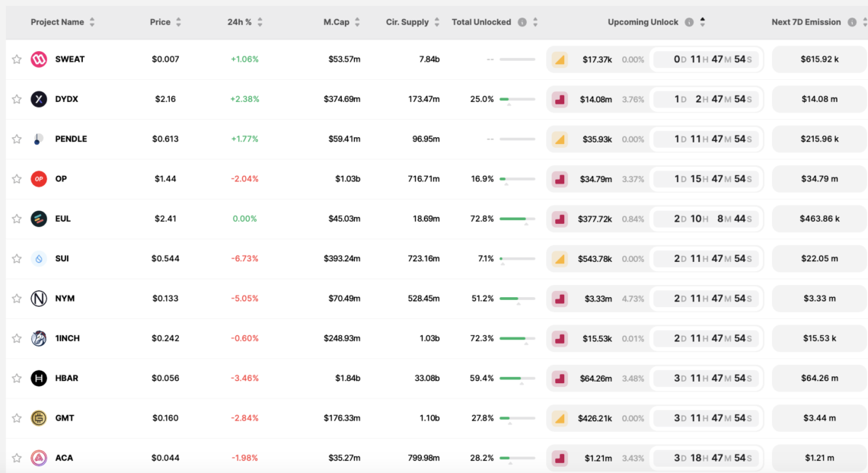Screen dimensions: 868x473
Task: Favorite SWEAT with the star toggle
Action: 17,59
